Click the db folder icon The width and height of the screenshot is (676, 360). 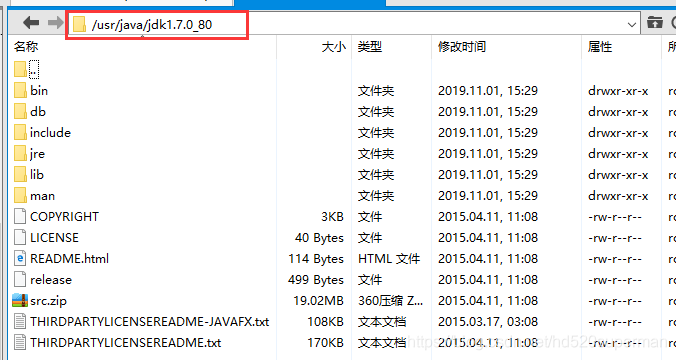(x=20, y=112)
